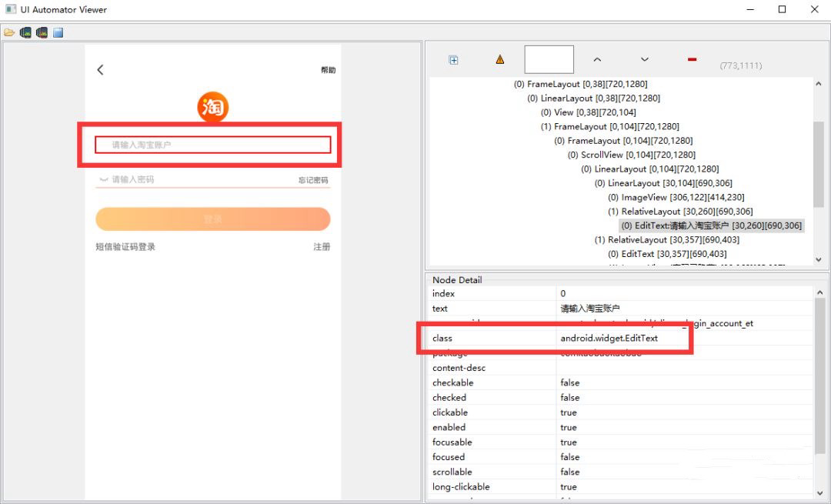Click the clickable row true value
This screenshot has height=504, width=831.
click(568, 412)
